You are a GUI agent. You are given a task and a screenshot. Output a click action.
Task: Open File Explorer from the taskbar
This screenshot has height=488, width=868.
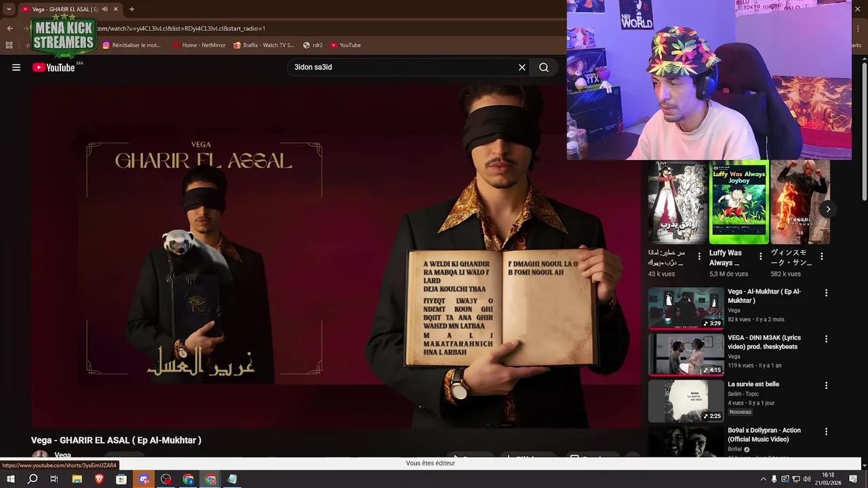[x=77, y=479]
